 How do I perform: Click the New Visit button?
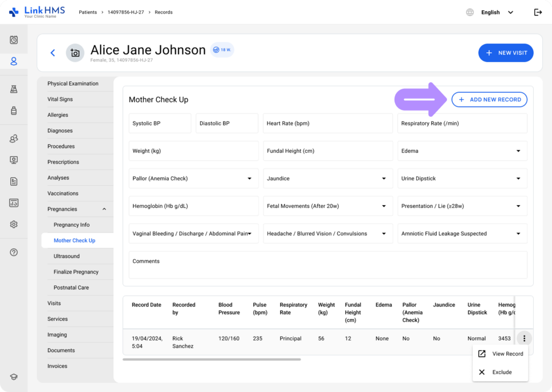[506, 53]
